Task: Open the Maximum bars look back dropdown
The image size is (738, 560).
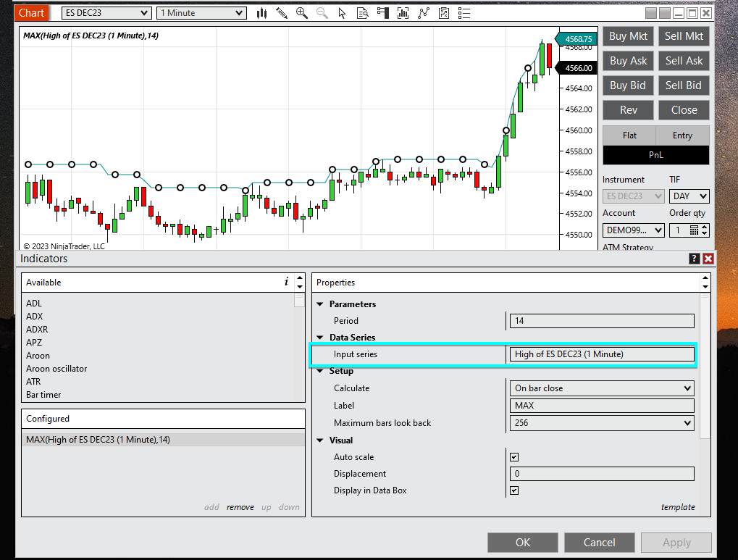Action: pos(602,423)
